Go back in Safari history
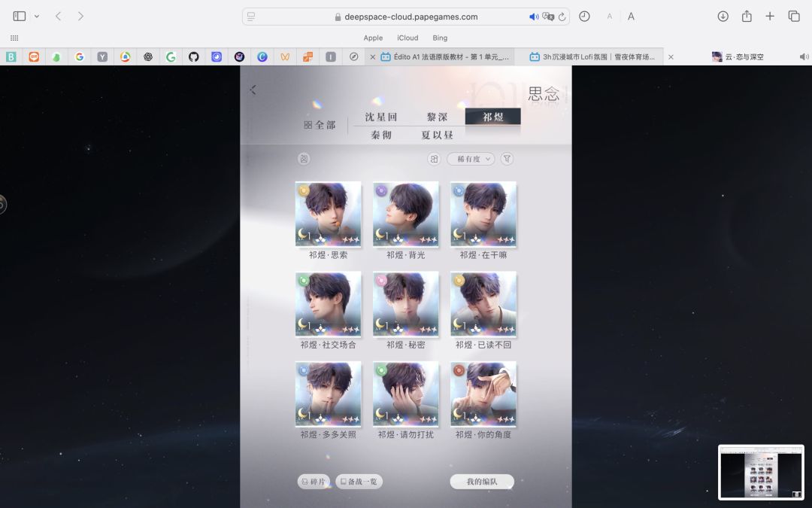 (59, 17)
